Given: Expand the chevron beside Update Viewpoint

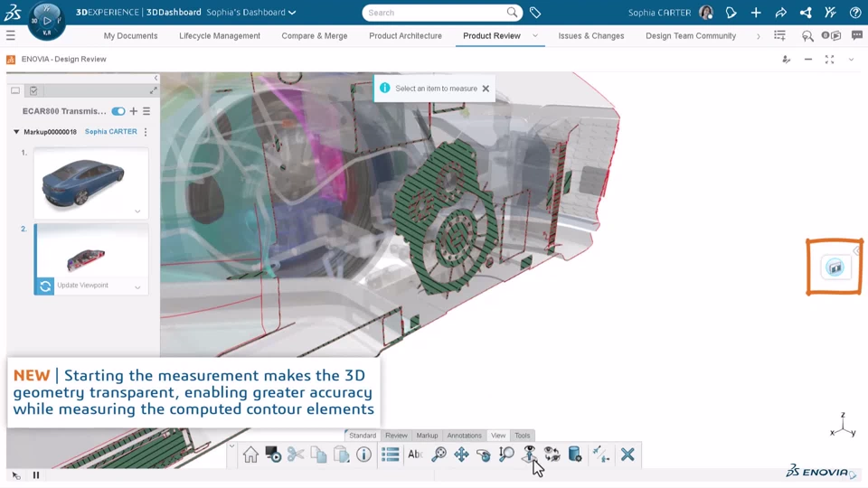Looking at the screenshot, I should point(137,287).
